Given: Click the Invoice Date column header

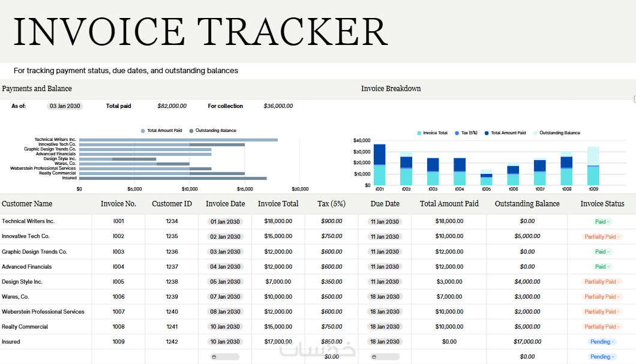Looking at the screenshot, I should [x=225, y=204].
